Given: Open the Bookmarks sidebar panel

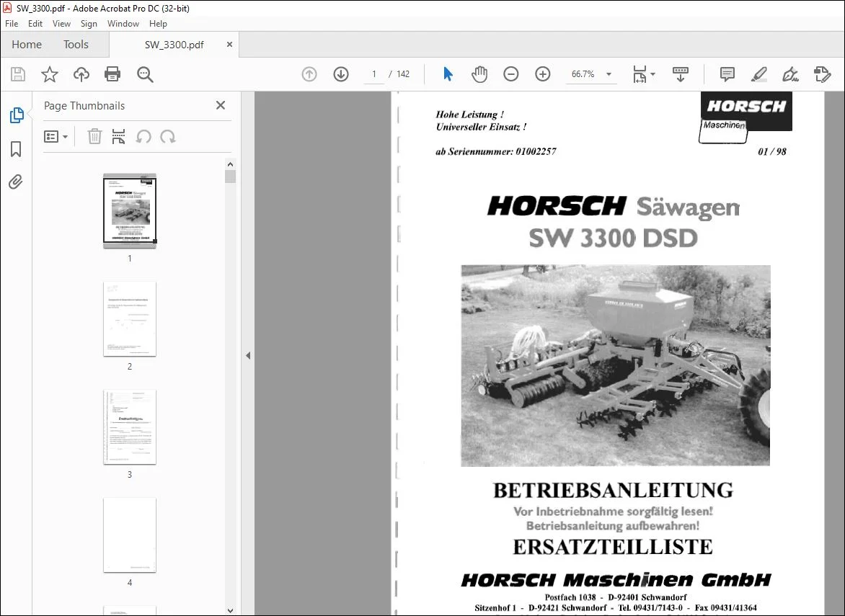Looking at the screenshot, I should tap(16, 149).
